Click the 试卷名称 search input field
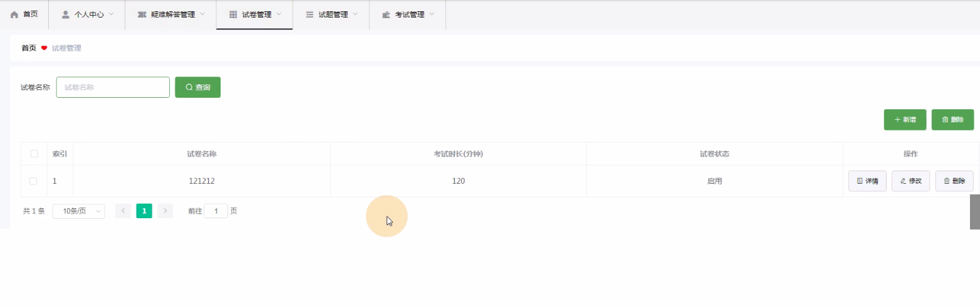980x306 pixels. (113, 88)
